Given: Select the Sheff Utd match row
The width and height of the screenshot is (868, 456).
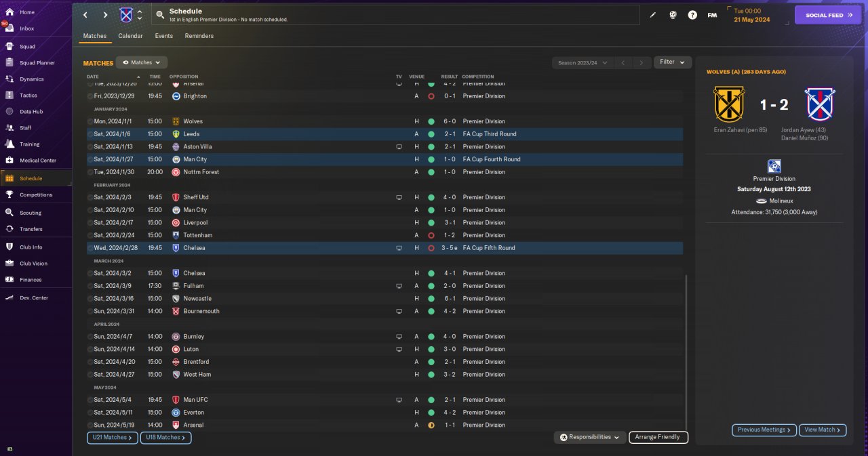Looking at the screenshot, I should click(x=384, y=197).
